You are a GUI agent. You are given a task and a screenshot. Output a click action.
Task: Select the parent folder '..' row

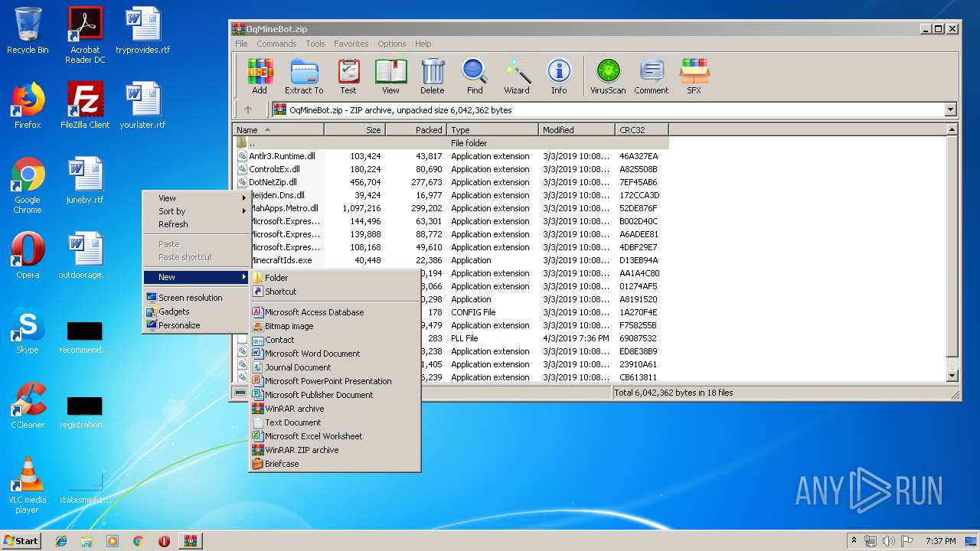pyautogui.click(x=451, y=143)
